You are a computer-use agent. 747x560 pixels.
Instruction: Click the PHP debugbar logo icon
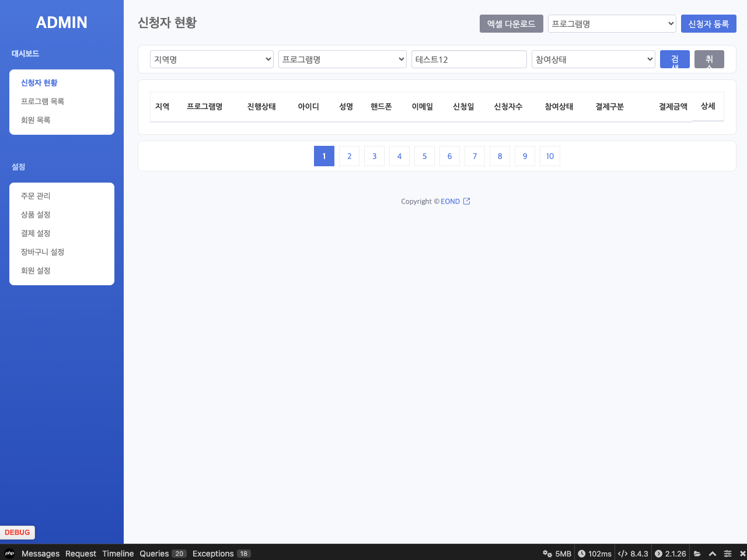[9, 554]
